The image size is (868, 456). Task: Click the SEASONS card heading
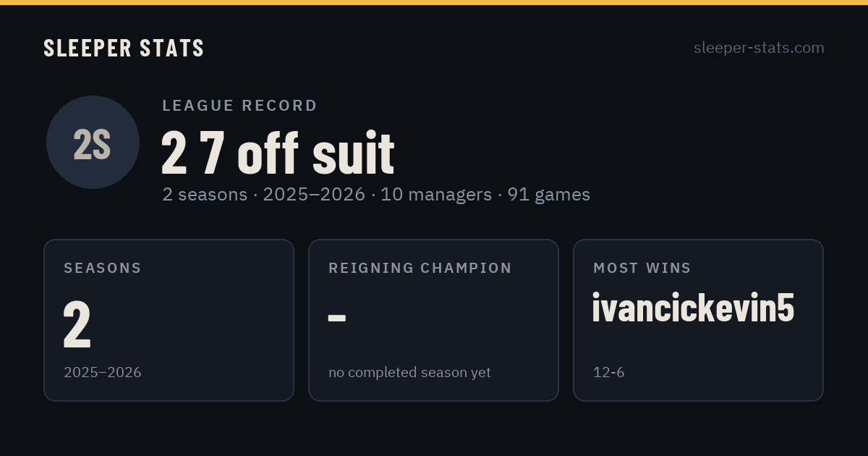tap(103, 268)
